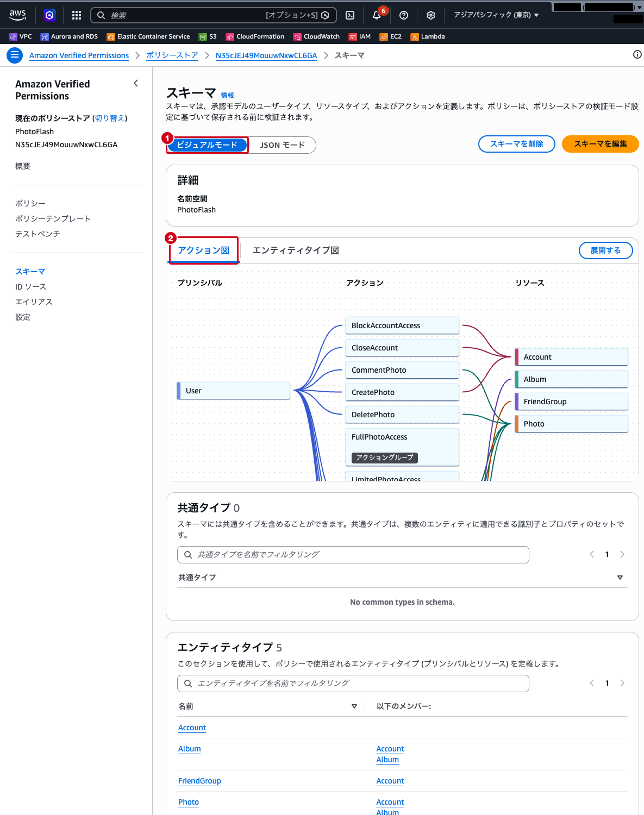
Task: Click the 切り替え policy store link
Action: [x=110, y=118]
